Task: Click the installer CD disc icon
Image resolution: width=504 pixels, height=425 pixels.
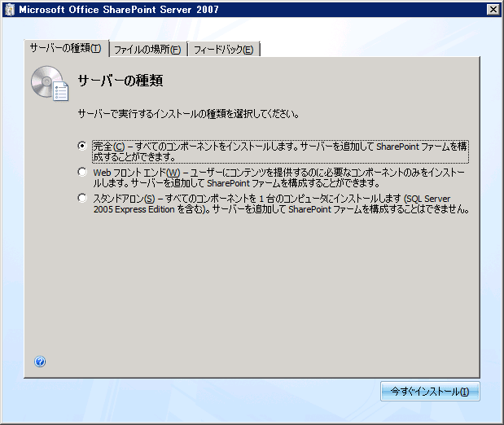Action: (50, 83)
